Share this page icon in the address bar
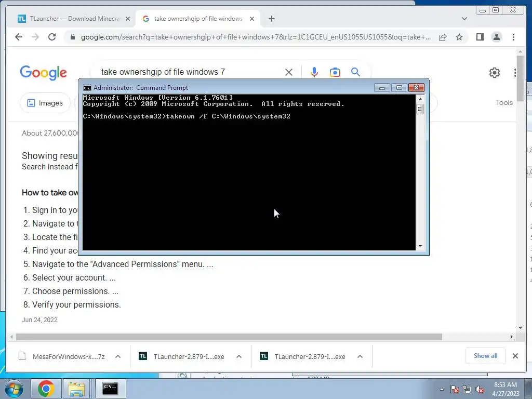This screenshot has height=399, width=532. [443, 37]
